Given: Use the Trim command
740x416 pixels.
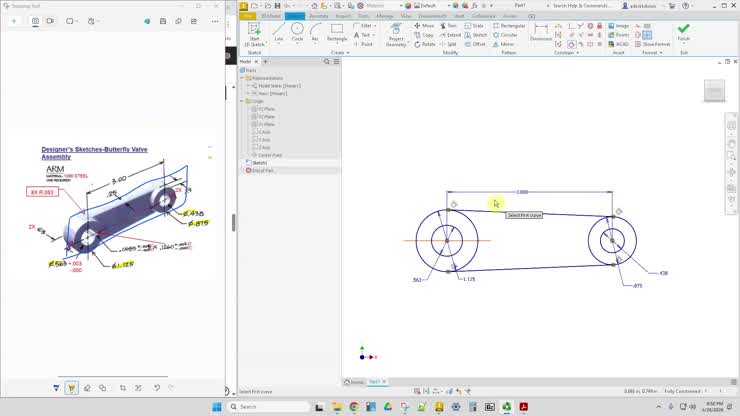Looking at the screenshot, I should 448,26.
